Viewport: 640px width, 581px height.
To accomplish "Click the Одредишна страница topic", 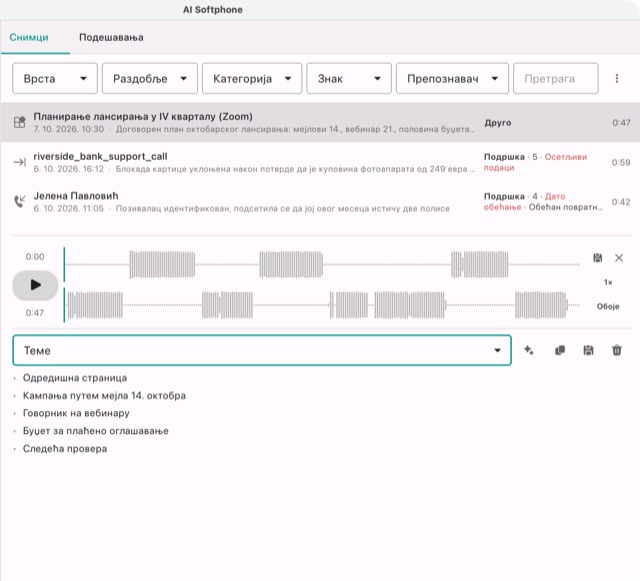I will [75, 378].
